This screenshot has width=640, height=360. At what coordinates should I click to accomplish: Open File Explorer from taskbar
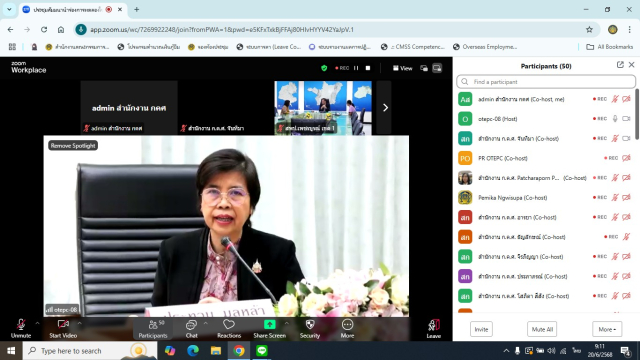tap(216, 351)
